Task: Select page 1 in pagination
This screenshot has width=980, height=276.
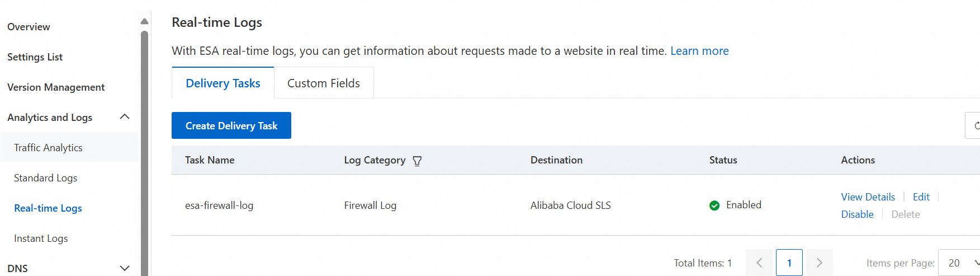Action: click(x=789, y=263)
